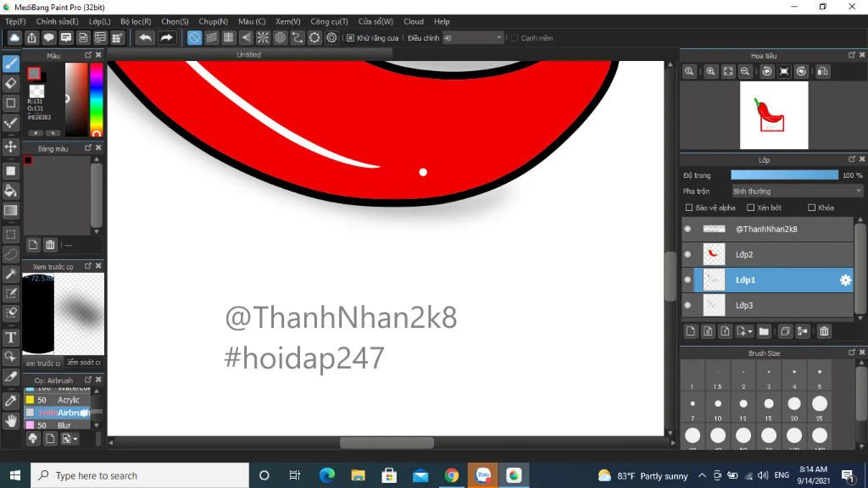868x488 pixels.
Task: Enable the Khóa layer lock checkbox
Action: [x=811, y=208]
